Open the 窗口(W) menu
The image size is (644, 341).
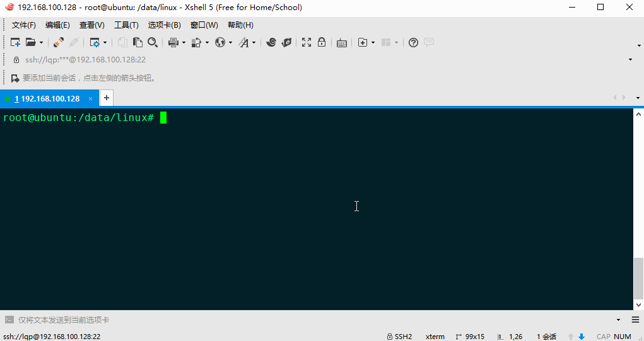(204, 25)
